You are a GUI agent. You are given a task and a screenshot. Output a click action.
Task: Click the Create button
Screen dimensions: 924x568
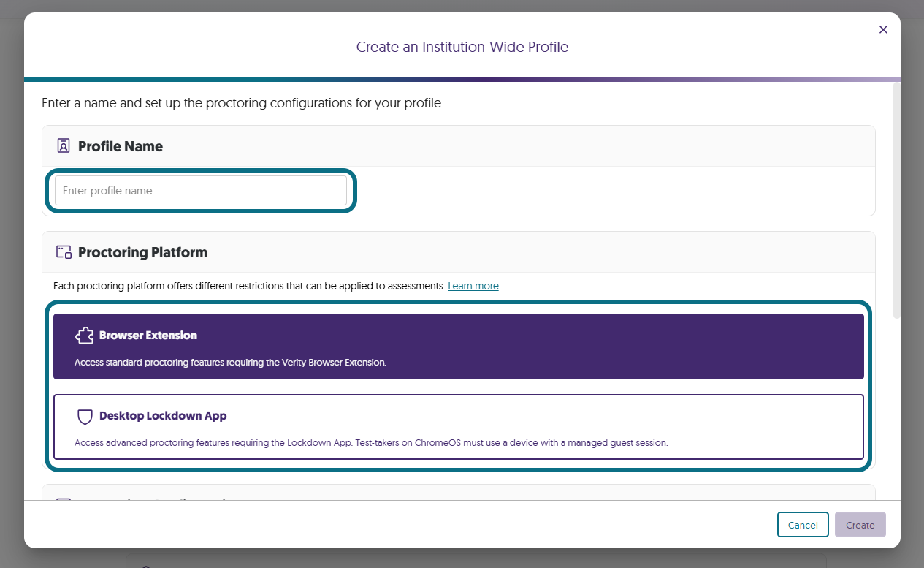860,525
